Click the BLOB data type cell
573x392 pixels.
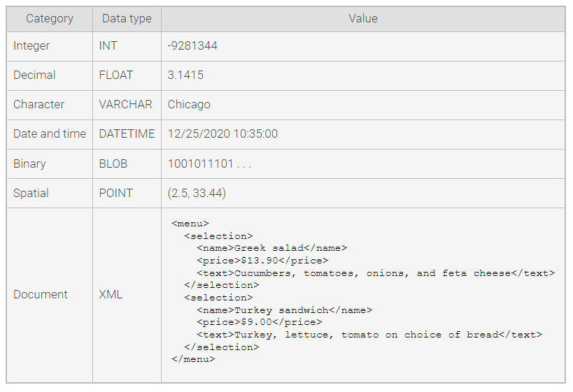[113, 164]
